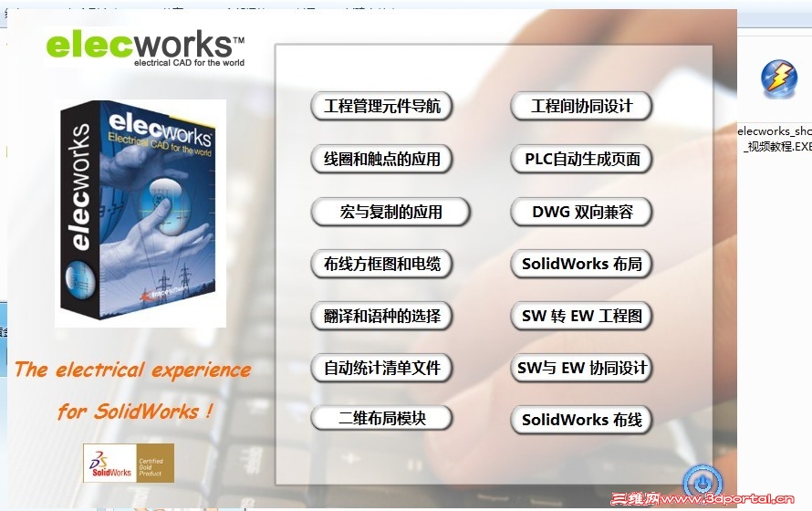Select the elecworks lightning bolt desktop icon
Image resolution: width=812 pixels, height=511 pixels.
(778, 78)
